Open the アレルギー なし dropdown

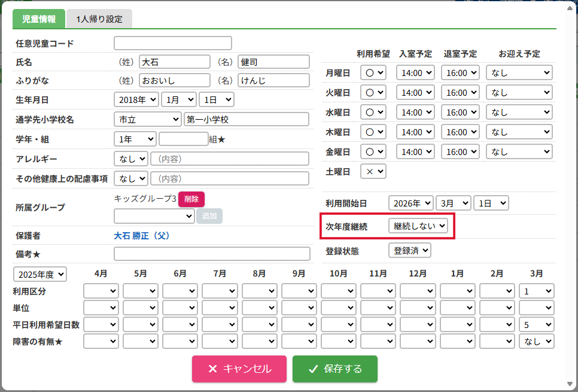(x=131, y=159)
